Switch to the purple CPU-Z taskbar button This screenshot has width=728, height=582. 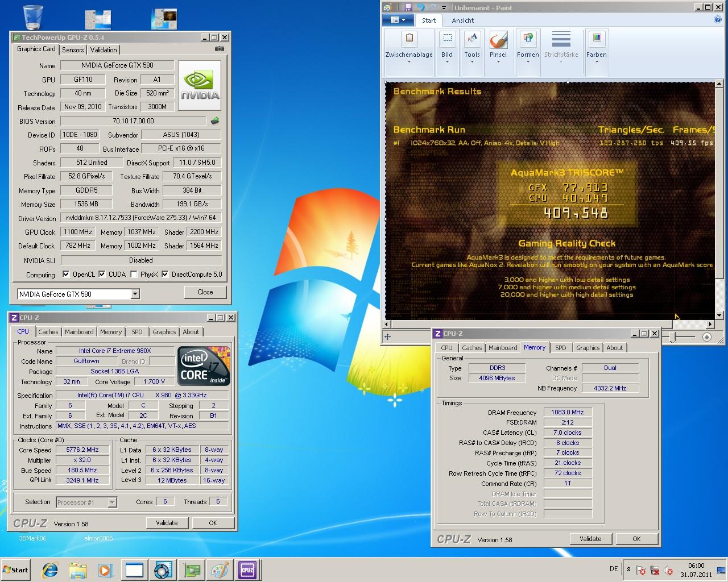click(247, 570)
